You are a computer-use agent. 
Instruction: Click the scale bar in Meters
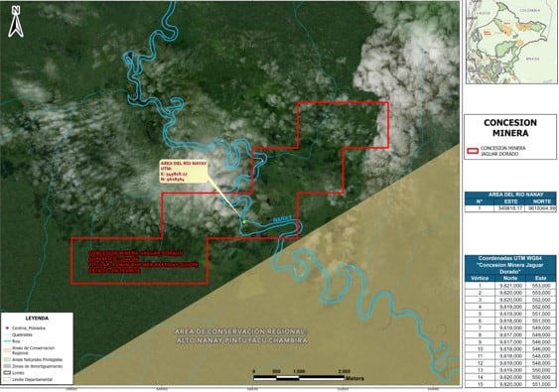click(x=299, y=378)
